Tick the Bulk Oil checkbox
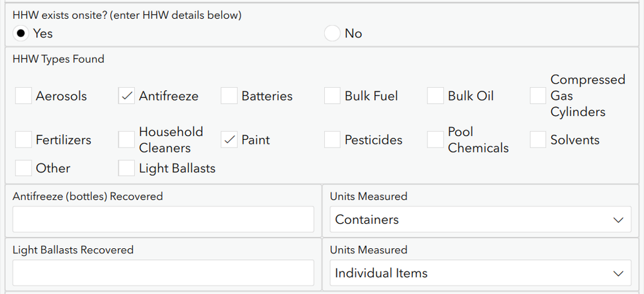The height and width of the screenshot is (294, 644). click(x=436, y=96)
